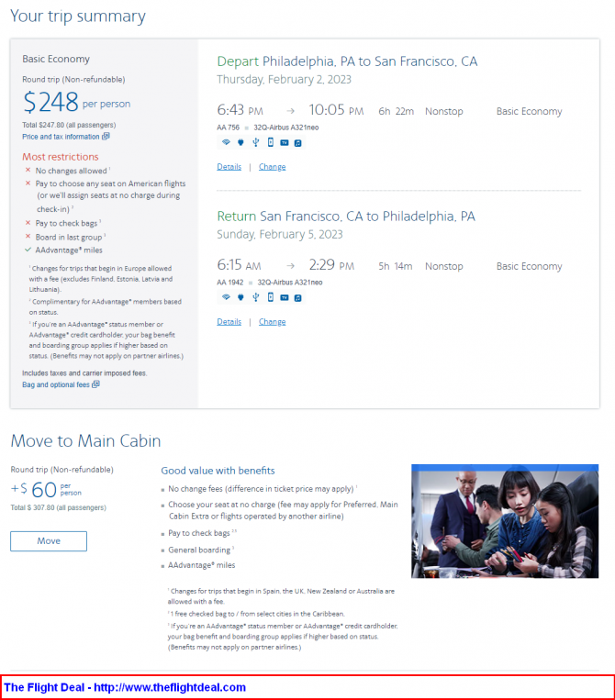
Task: Change the return flight AA 1942
Action: pyautogui.click(x=272, y=321)
